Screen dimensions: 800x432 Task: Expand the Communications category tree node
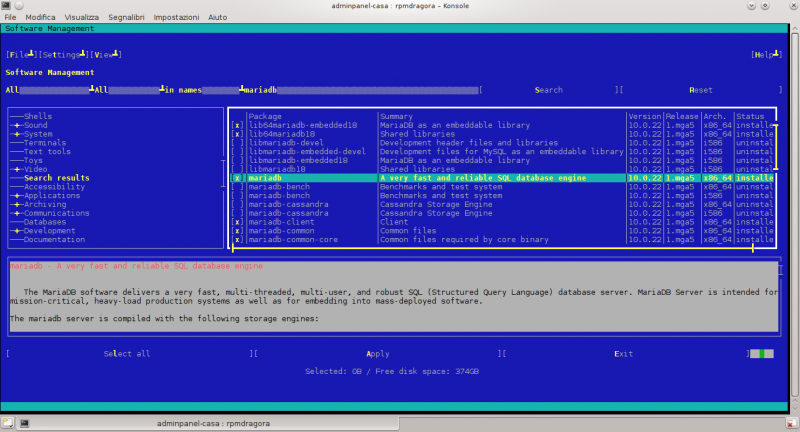17,213
